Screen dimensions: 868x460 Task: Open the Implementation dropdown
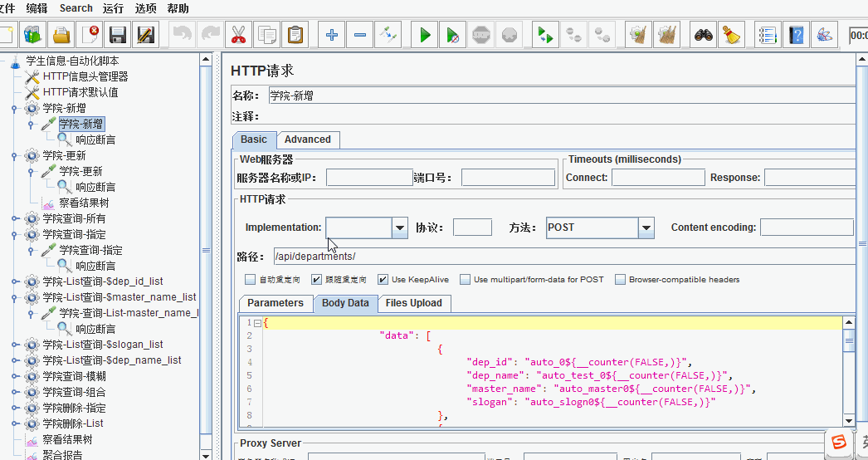400,228
